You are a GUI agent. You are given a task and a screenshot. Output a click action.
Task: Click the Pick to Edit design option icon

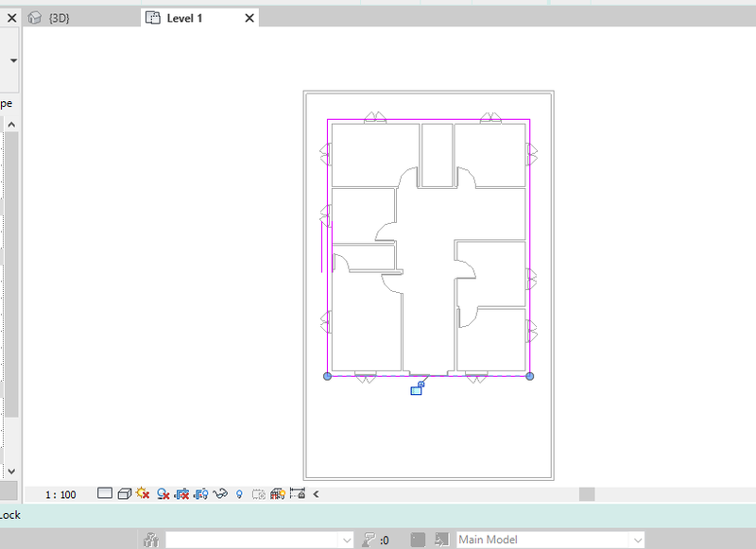441,540
